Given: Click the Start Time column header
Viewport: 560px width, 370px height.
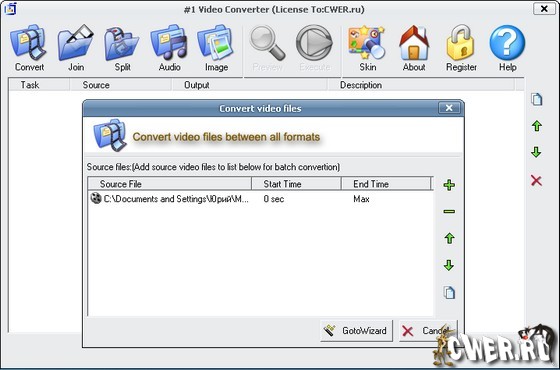Looking at the screenshot, I should (296, 184).
